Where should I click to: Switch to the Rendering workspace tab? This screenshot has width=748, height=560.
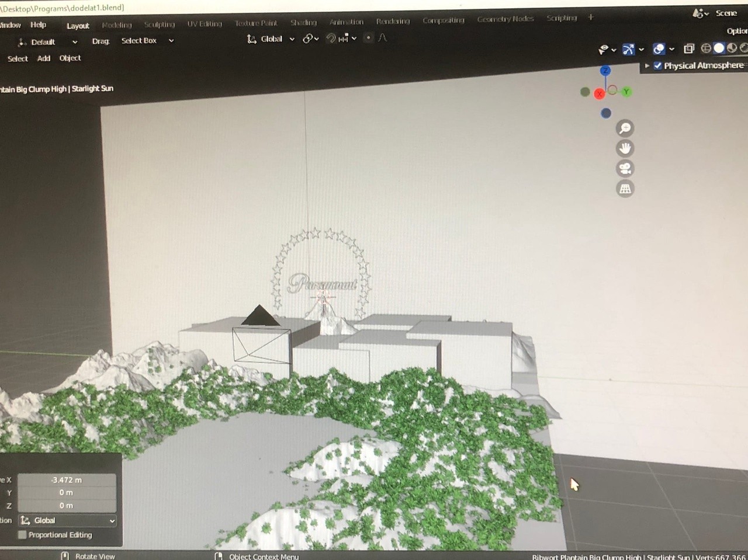393,22
